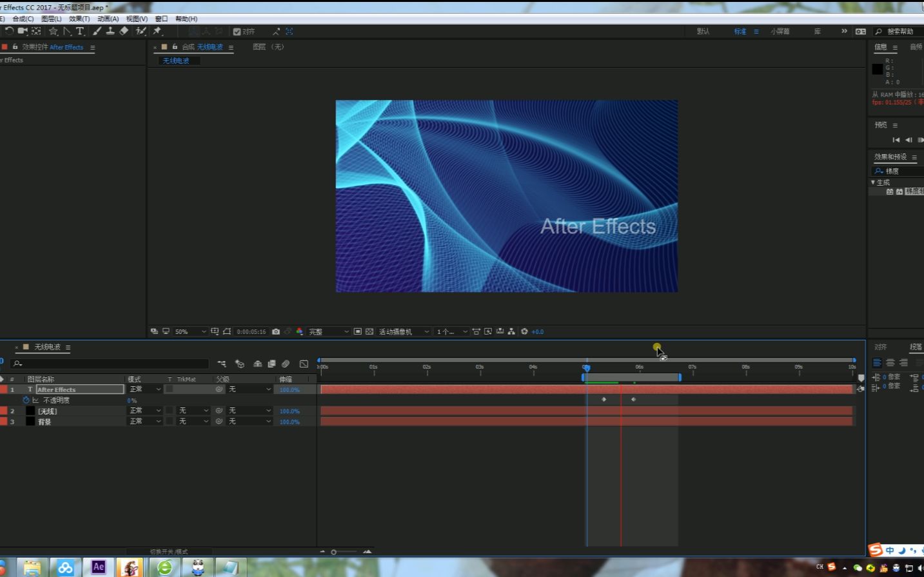The height and width of the screenshot is (577, 924).
Task: Toggle the transparency grid icon
Action: [x=369, y=331]
